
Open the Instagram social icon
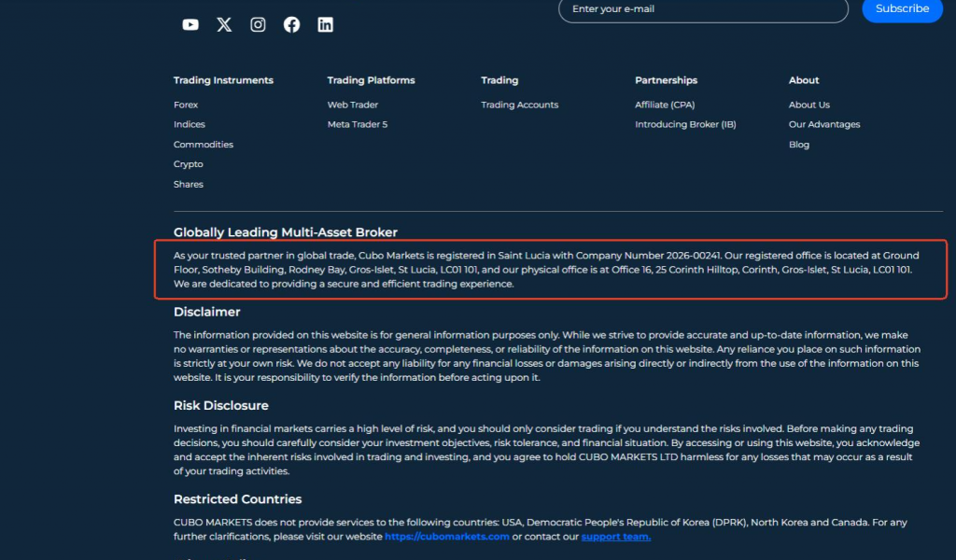(x=258, y=24)
